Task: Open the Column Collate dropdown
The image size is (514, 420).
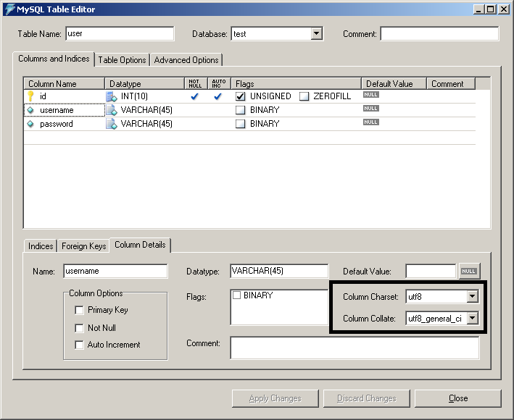Action: tap(473, 318)
